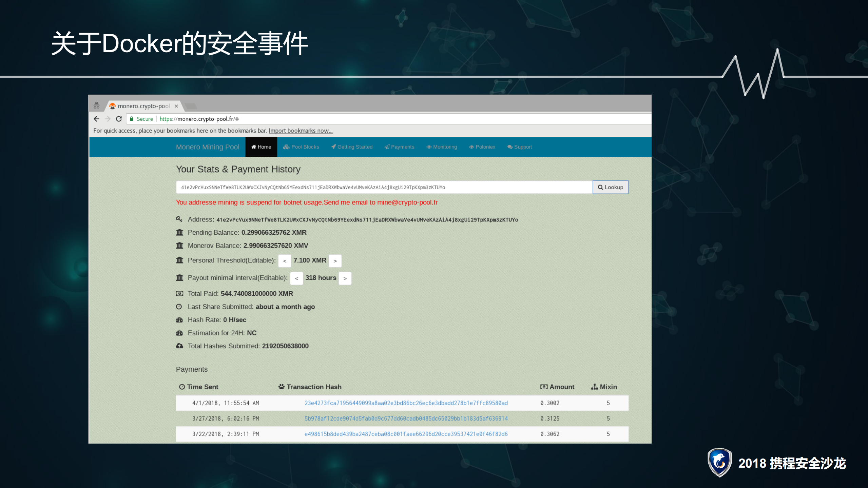Select the Home tab in the navbar

261,147
